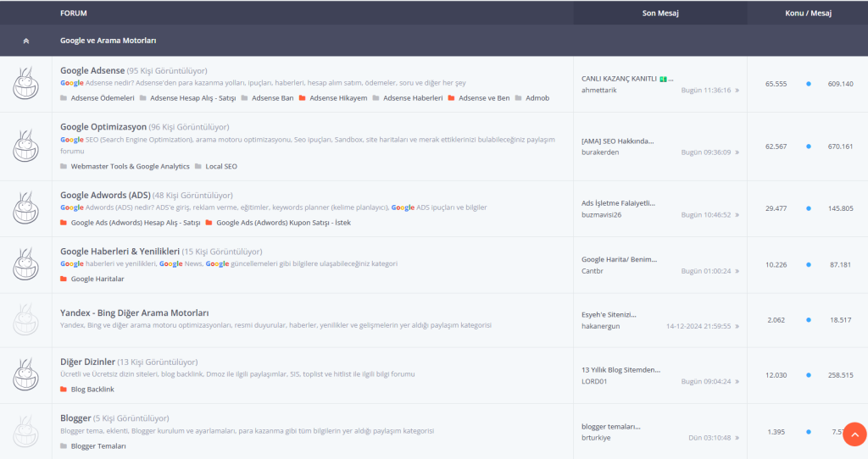
Task: Click the forum status icon beside Google Adwords (ADS)
Action: (x=26, y=208)
